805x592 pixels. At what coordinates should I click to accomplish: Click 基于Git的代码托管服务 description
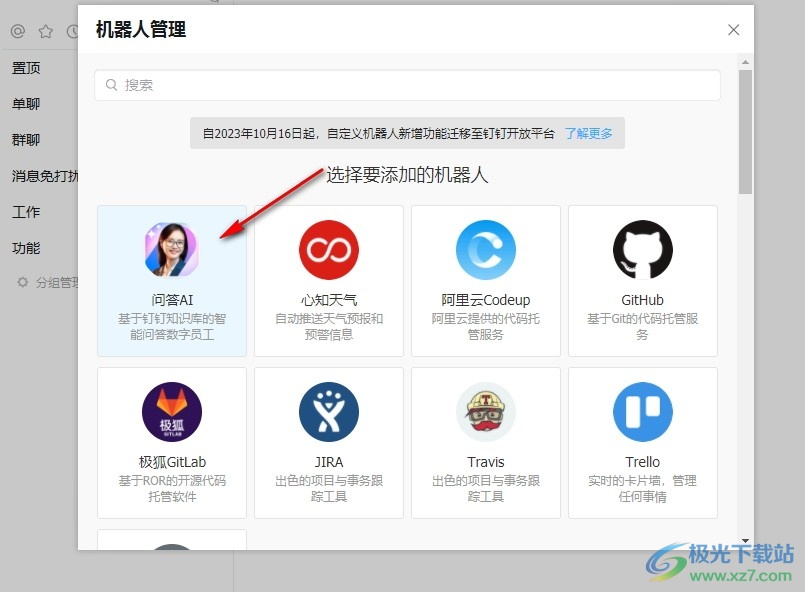tap(643, 327)
